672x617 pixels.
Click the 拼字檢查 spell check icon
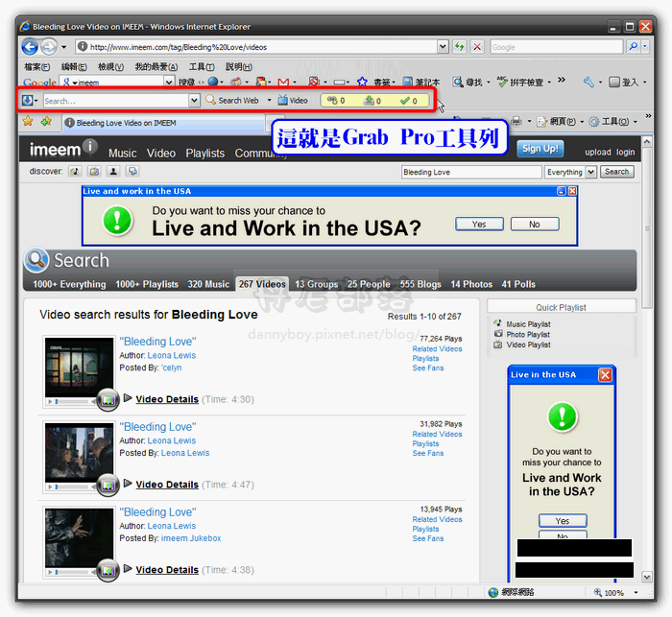(520, 82)
